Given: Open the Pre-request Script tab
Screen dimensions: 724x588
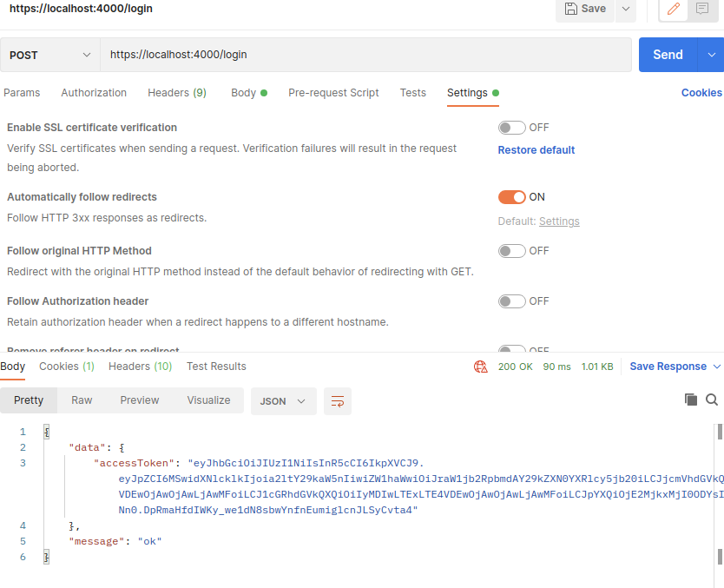Looking at the screenshot, I should click(x=333, y=93).
